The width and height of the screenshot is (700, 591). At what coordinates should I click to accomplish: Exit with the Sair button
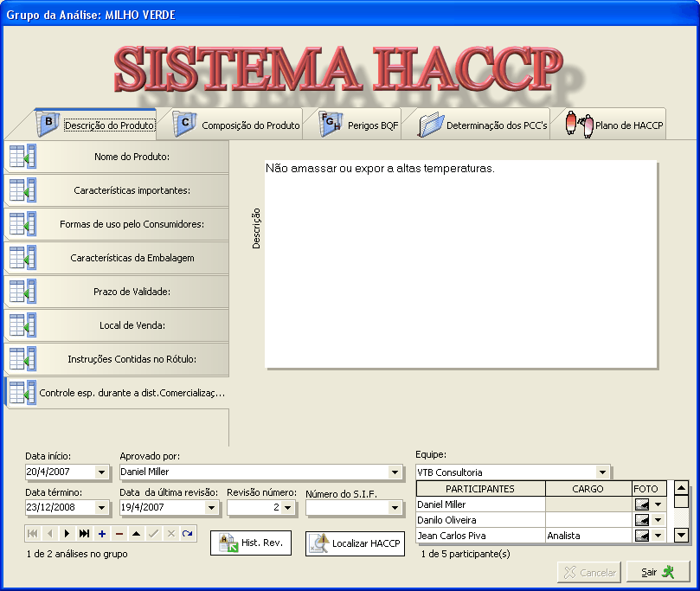pyautogui.click(x=658, y=572)
